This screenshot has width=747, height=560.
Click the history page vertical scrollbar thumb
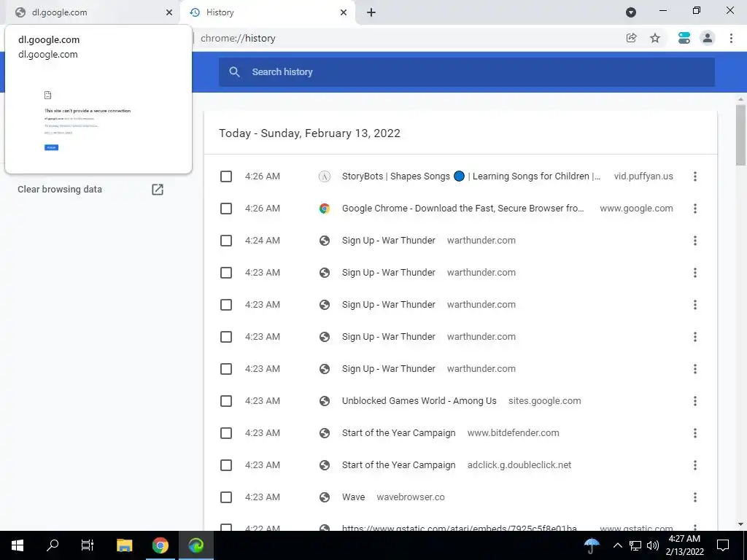(x=740, y=135)
